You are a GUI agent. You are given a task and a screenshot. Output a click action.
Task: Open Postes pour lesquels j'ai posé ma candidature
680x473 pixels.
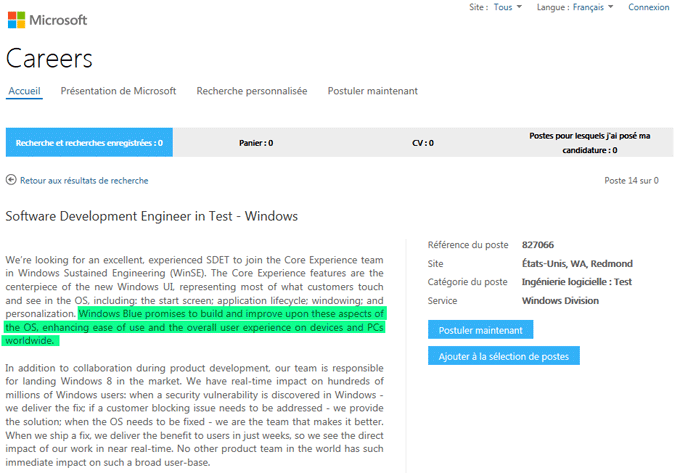(589, 143)
